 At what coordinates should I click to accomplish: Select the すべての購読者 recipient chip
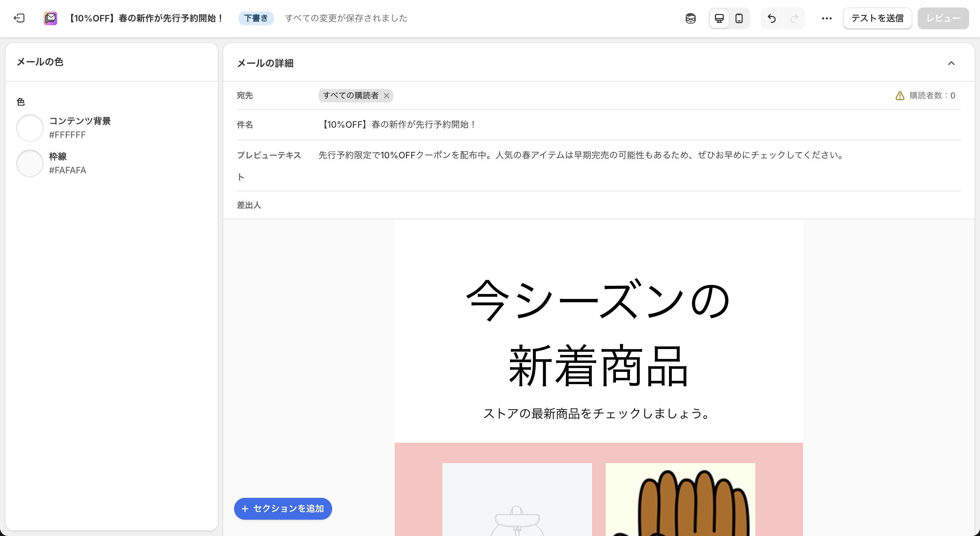click(x=351, y=96)
